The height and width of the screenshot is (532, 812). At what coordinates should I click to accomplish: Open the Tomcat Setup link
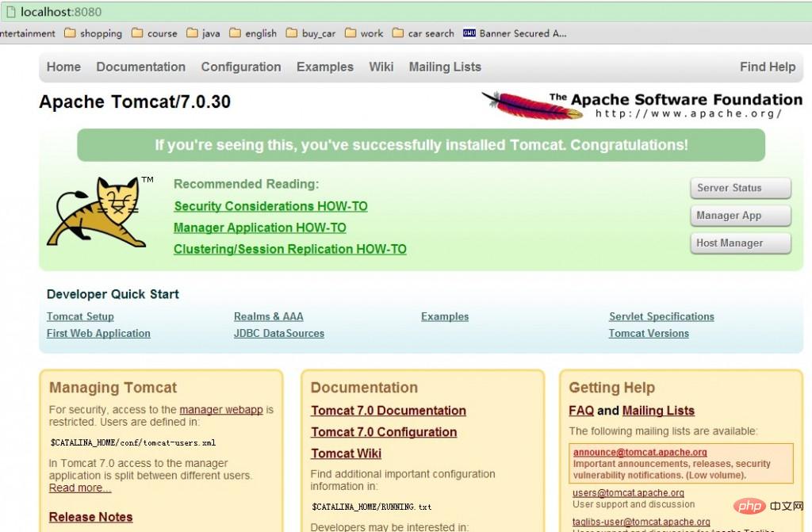click(80, 316)
